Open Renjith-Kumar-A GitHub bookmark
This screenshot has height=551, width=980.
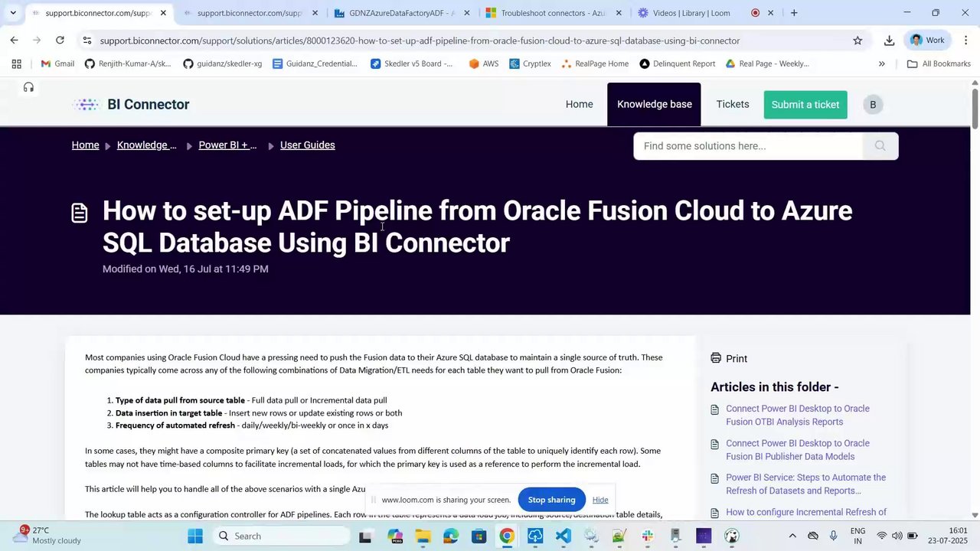tap(128, 64)
